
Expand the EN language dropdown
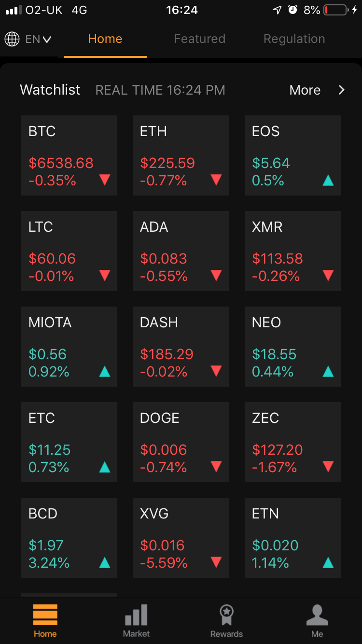(38, 39)
